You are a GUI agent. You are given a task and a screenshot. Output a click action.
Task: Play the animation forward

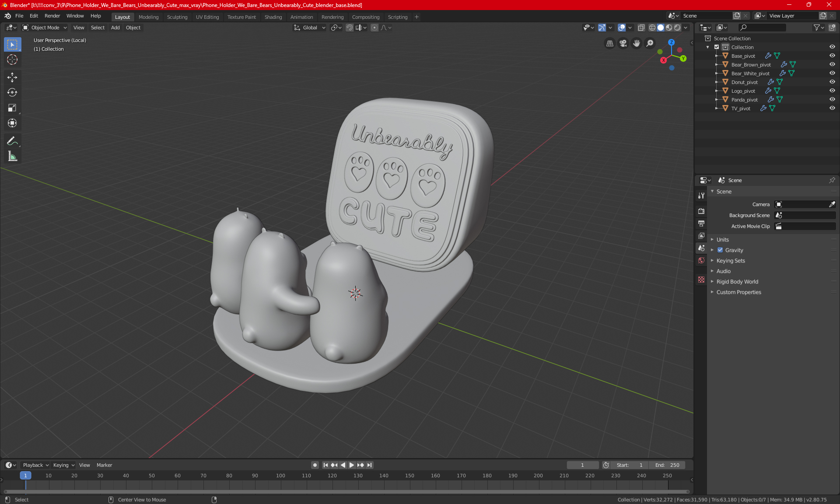tap(351, 465)
